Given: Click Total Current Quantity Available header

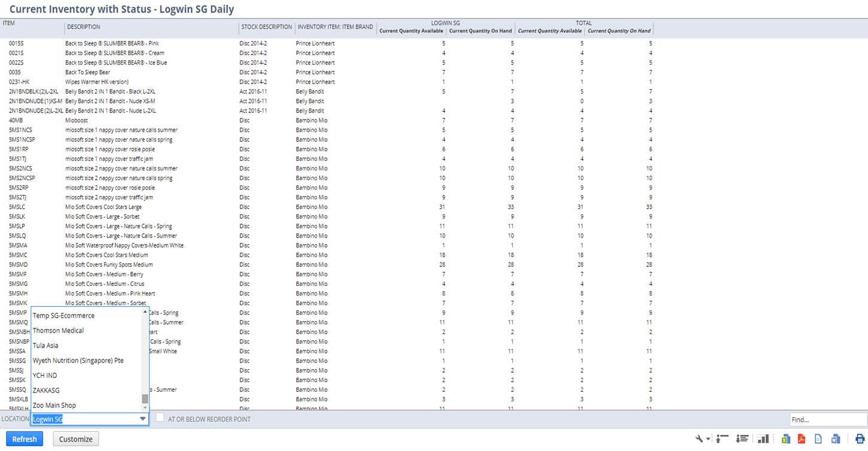Looking at the screenshot, I should [550, 31].
